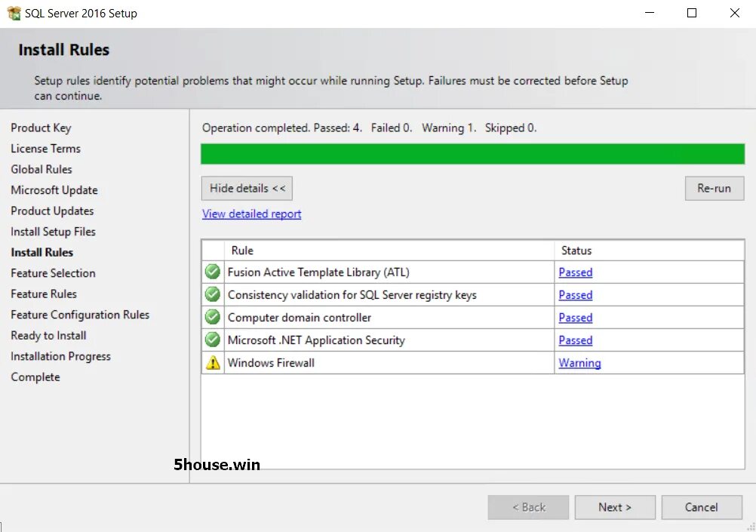Open the View detailed report link
The height and width of the screenshot is (532, 756).
click(252, 214)
